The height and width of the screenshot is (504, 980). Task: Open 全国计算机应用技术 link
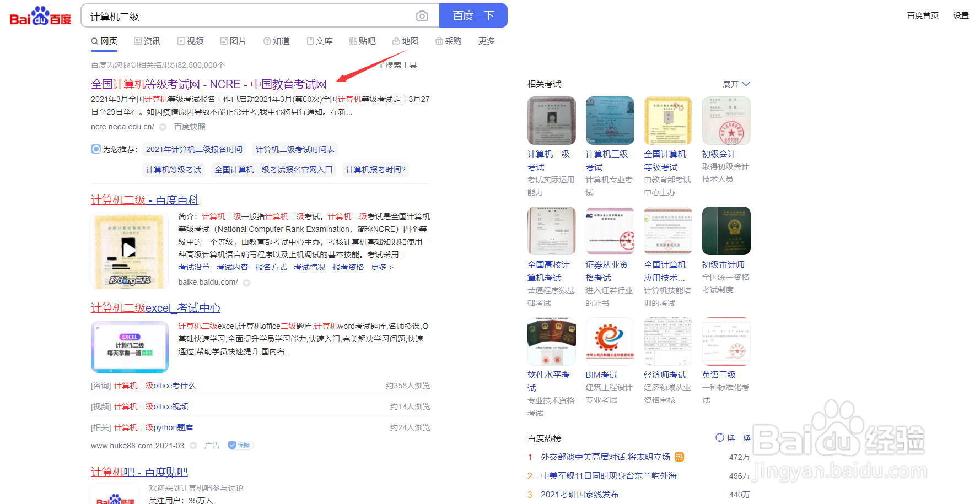click(665, 272)
